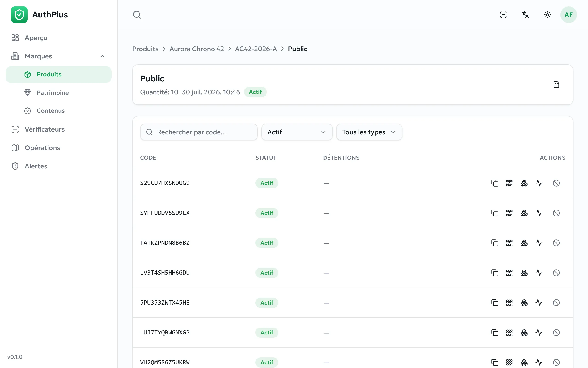Copy code SYPFUDDV5SU9LX
Screen dimensions: 588x368
tap(495, 213)
